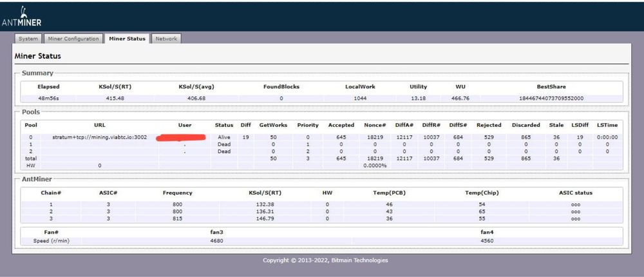Click the FoundBlocks column header
Screen dimensions: 644x277
(x=281, y=87)
